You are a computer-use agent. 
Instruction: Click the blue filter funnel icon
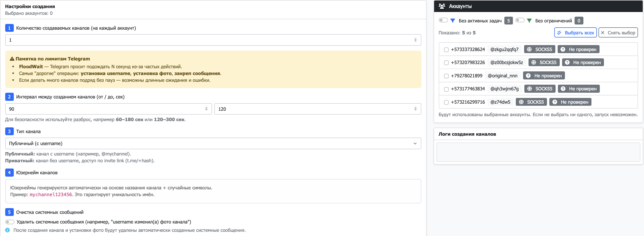453,21
